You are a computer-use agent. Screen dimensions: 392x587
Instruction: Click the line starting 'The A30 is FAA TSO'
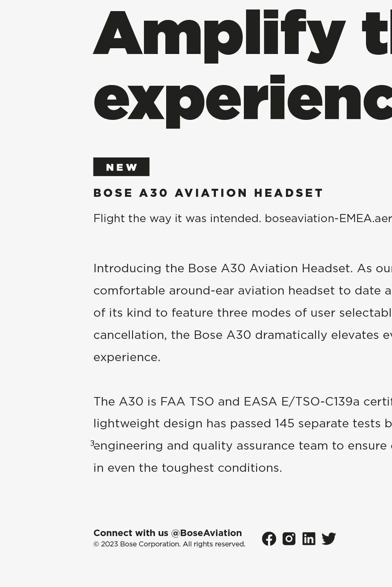[x=242, y=401]
